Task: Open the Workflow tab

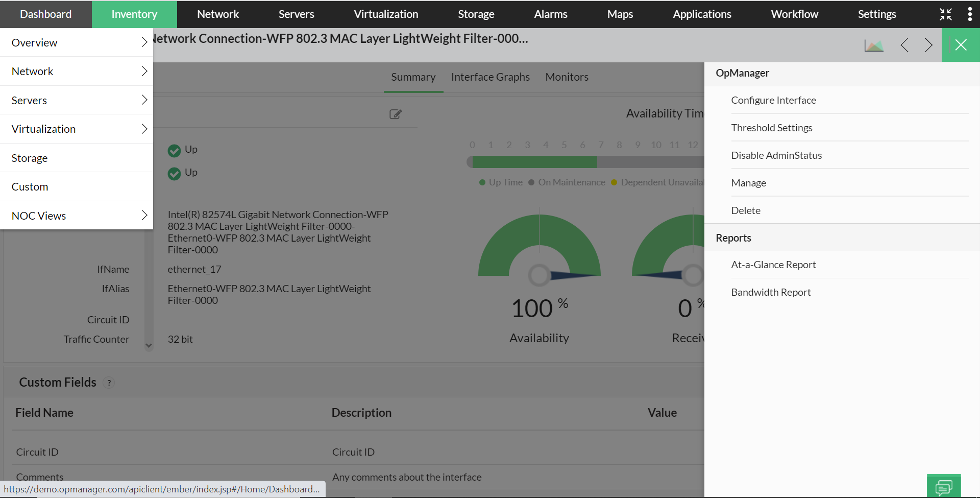Action: (x=795, y=14)
